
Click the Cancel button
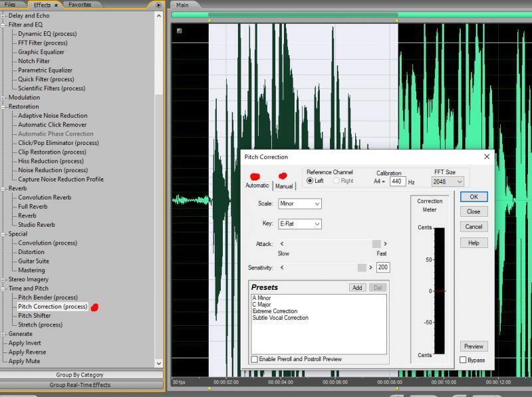coord(473,226)
